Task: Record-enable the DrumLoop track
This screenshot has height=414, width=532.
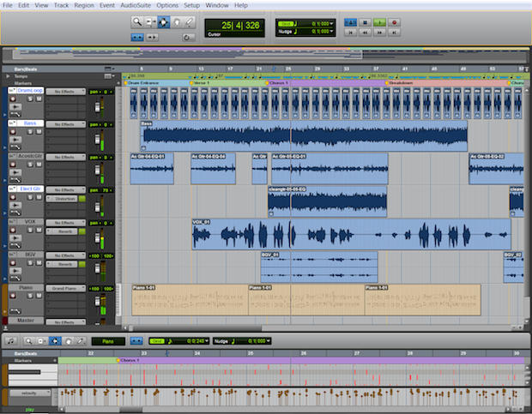Action: [x=13, y=99]
